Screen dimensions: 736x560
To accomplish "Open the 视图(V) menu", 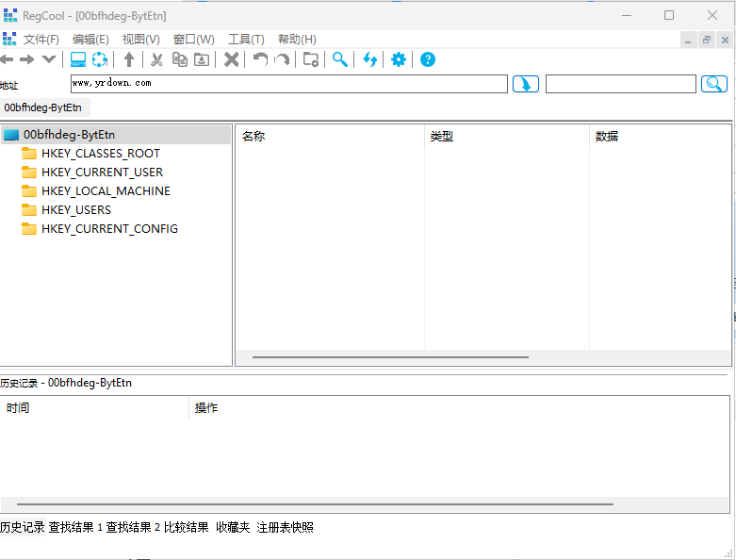I will (140, 40).
